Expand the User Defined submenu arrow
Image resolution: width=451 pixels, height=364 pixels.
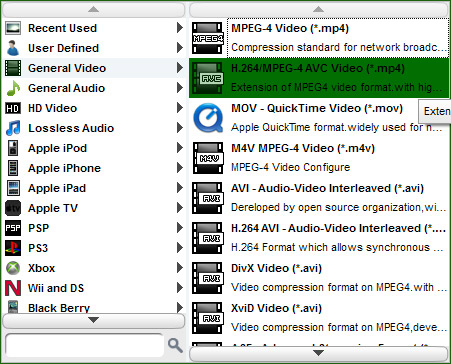[x=180, y=48]
